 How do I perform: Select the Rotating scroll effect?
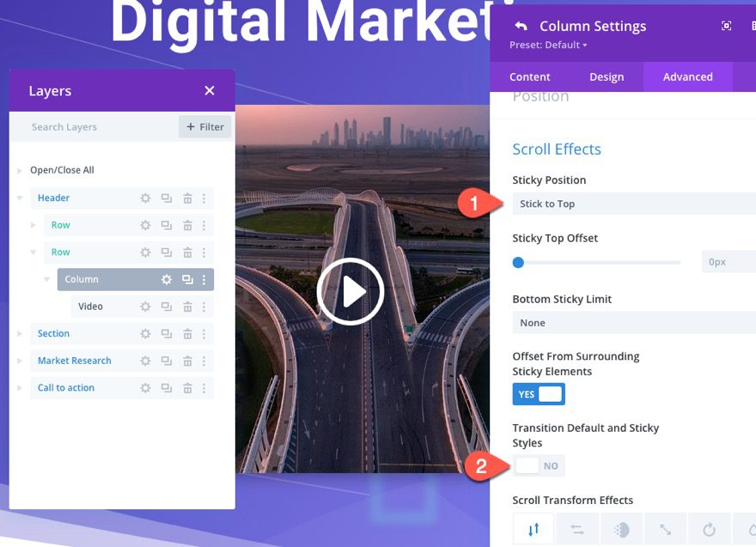(710, 528)
